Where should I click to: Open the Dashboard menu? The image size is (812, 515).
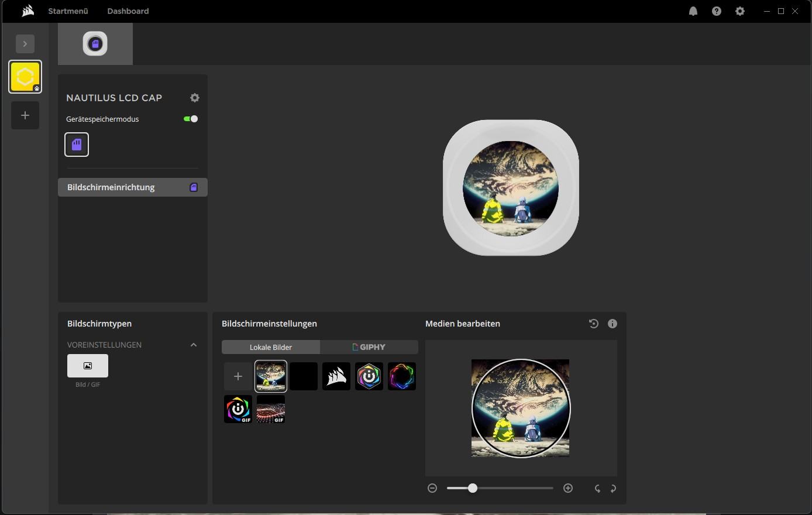coord(128,11)
